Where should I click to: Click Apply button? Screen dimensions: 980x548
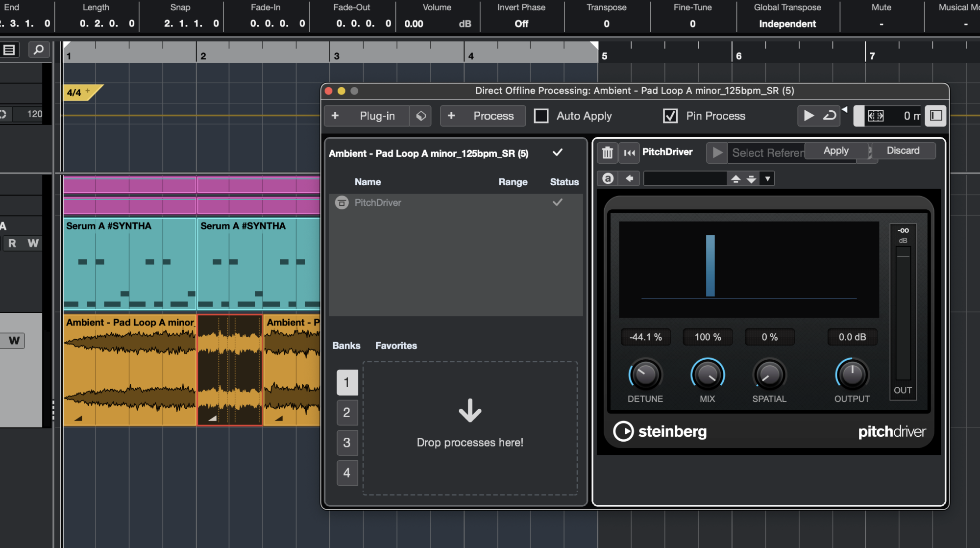835,150
